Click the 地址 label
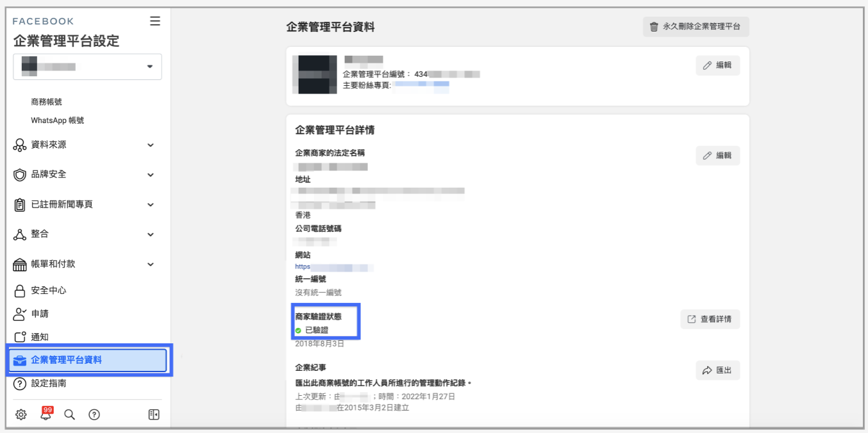The width and height of the screenshot is (868, 433). point(303,180)
